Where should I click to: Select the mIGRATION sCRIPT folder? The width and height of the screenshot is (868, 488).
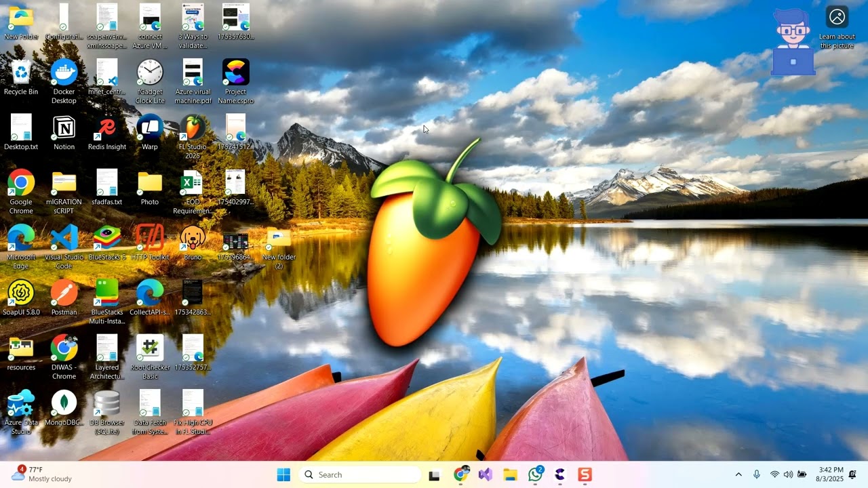(x=64, y=182)
